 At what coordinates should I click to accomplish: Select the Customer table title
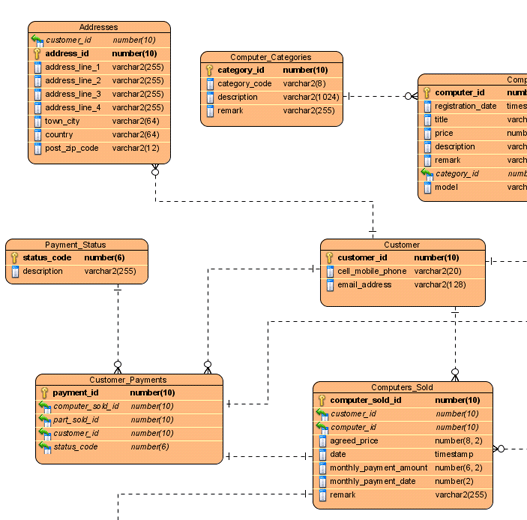[x=402, y=245]
